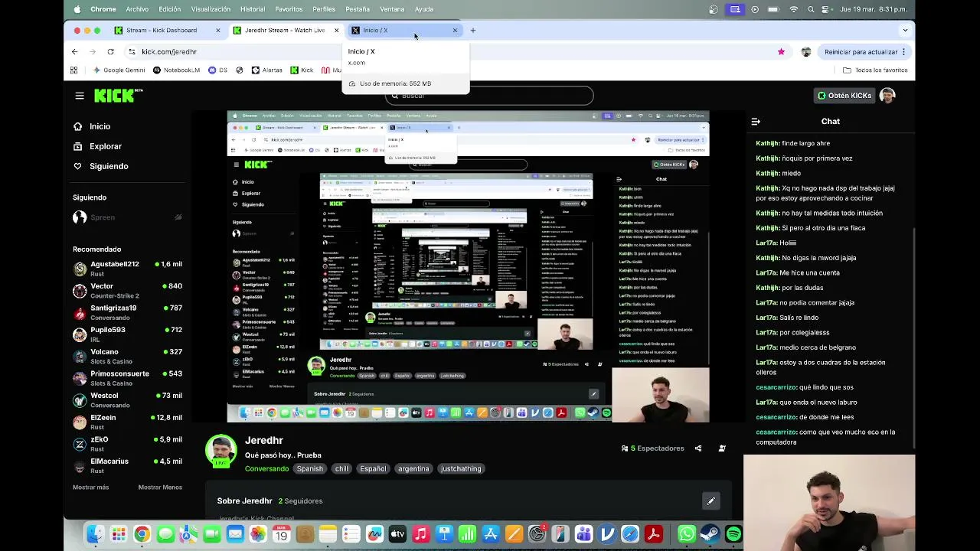Open Chrome apps grid in bookmarks bar

pos(73,70)
